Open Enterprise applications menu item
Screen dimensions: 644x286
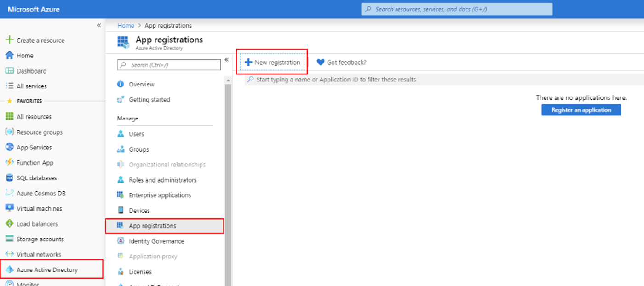(160, 195)
